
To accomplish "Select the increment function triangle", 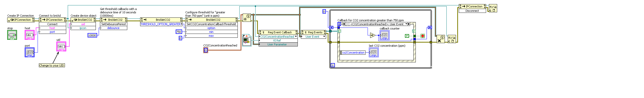I will coord(373,35).
